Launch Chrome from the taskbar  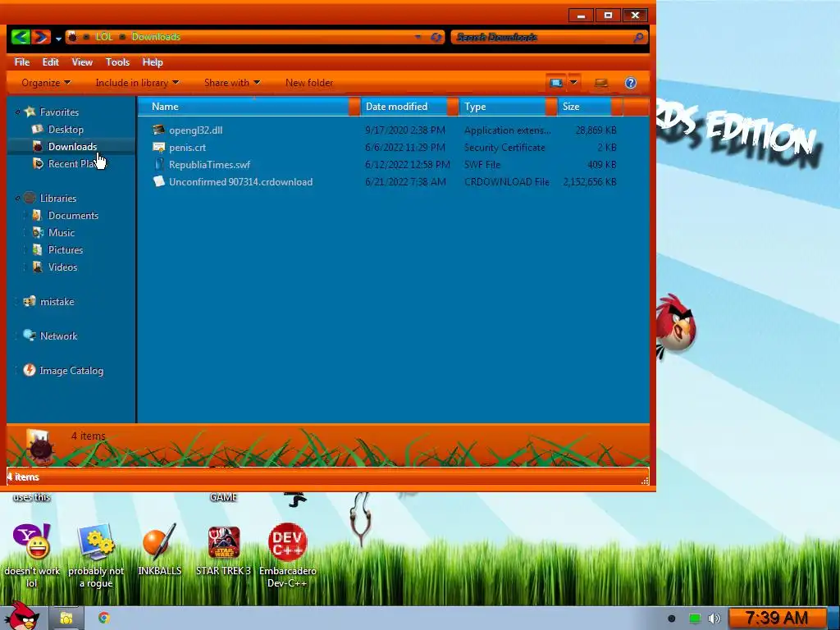click(x=104, y=619)
